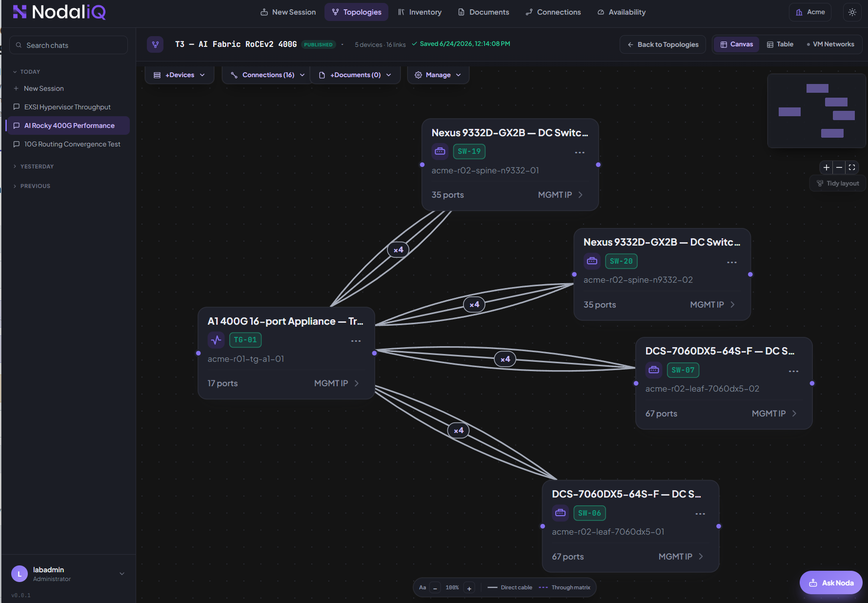
Task: Expand MGMT IP on TG-01 card
Action: (336, 383)
